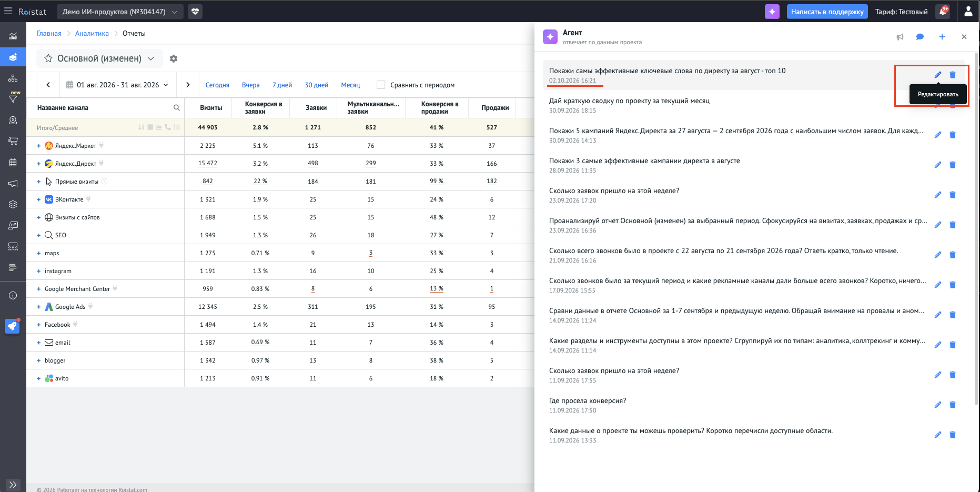Open the notifications bell icon
The width and height of the screenshot is (980, 492).
(x=943, y=12)
